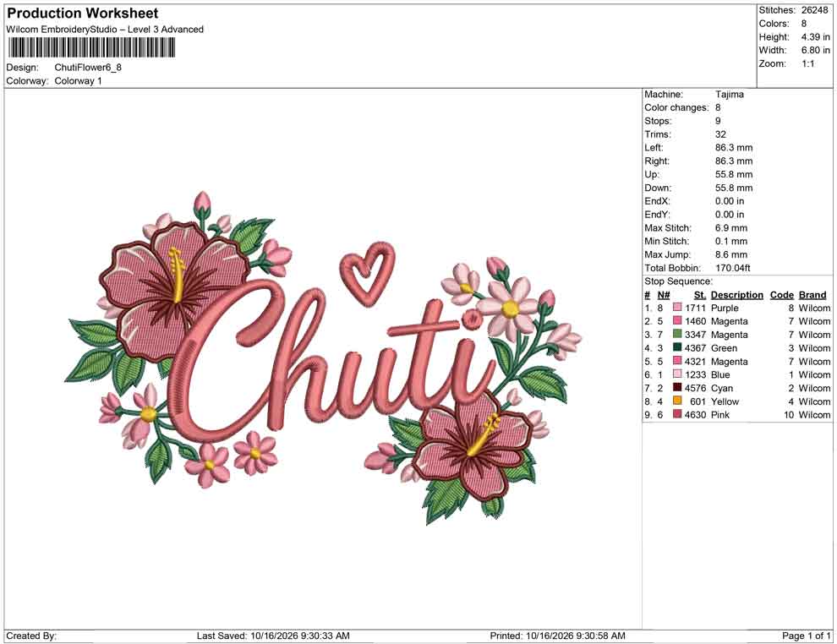837x644 pixels.
Task: Pick the dark maroon swatch for 4576 Cyan
Action: click(x=677, y=387)
